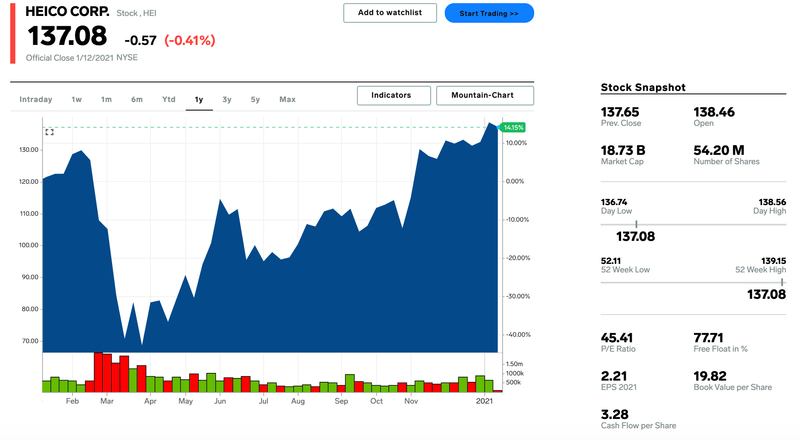Select the Intraday time range tab
The height and width of the screenshot is (440, 800).
pos(36,100)
